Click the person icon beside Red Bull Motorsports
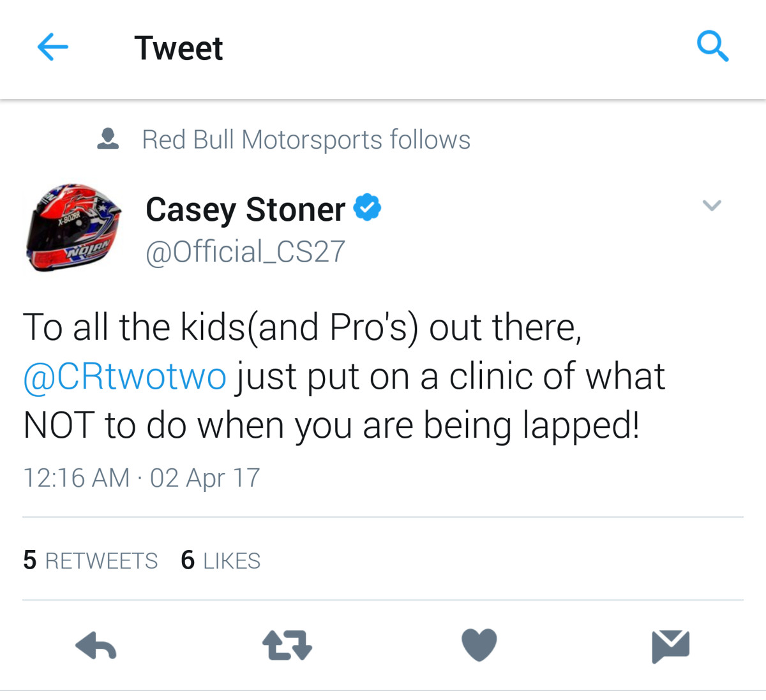 tap(108, 139)
